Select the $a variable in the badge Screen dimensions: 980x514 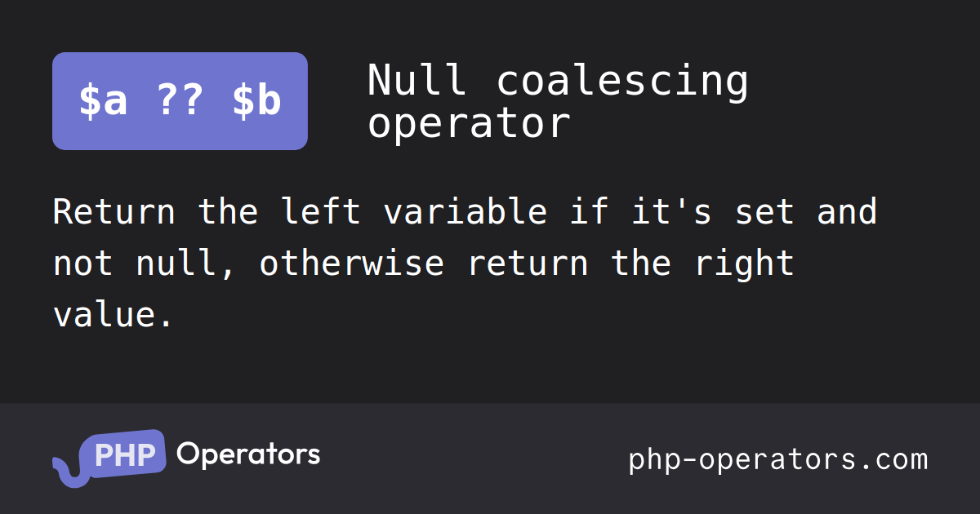pos(103,101)
